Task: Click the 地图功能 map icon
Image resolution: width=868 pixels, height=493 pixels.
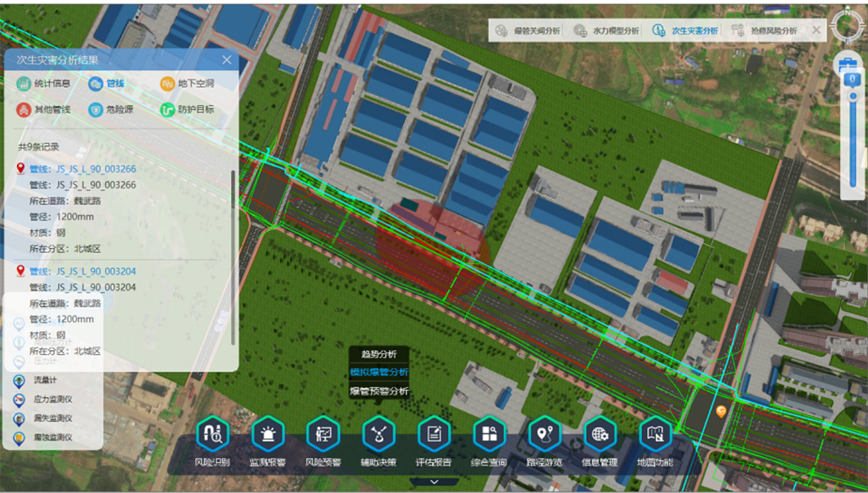Action: (655, 435)
